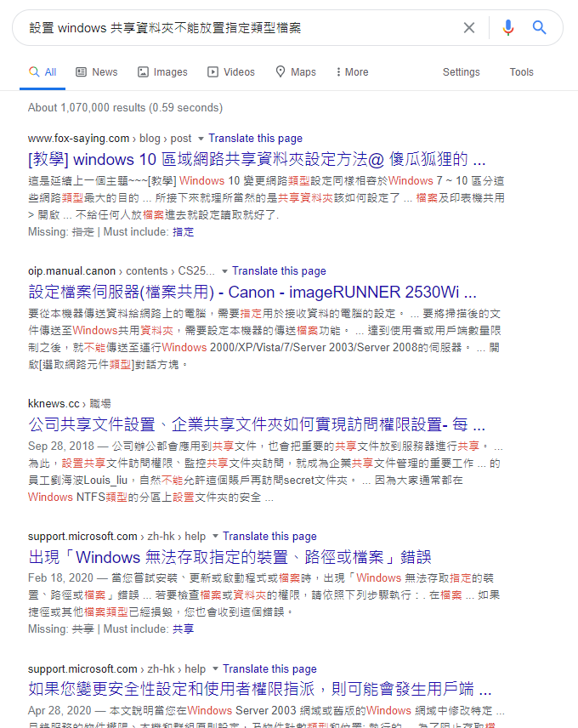This screenshot has height=728, width=578.
Task: Open the More search categories menu
Action: [352, 72]
